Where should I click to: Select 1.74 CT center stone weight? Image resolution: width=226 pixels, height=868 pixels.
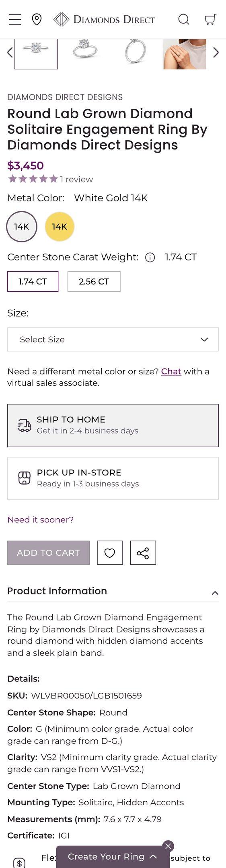(x=33, y=281)
